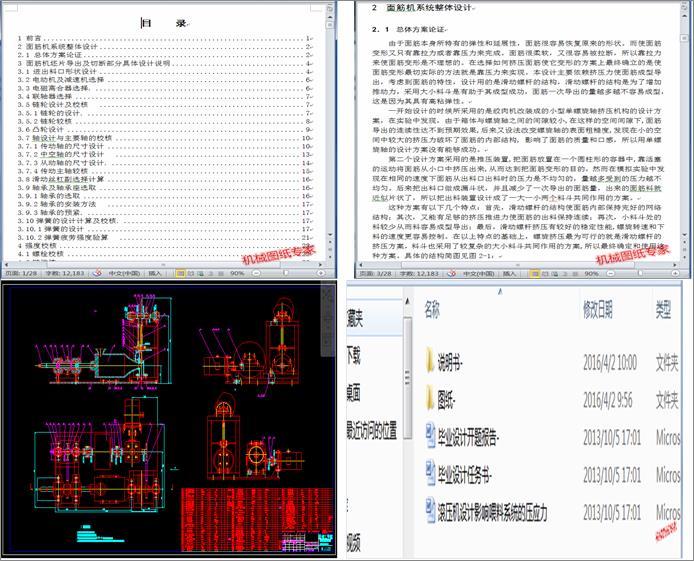Switch to Outline view in the table-of-contents Word window
Image resolution: width=694 pixels, height=561 pixels.
(x=210, y=273)
